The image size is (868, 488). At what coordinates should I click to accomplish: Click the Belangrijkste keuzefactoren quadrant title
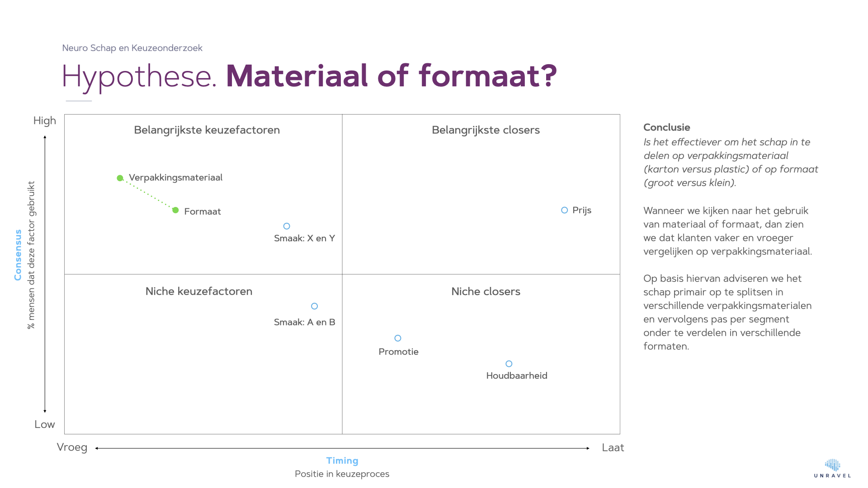[x=207, y=130]
